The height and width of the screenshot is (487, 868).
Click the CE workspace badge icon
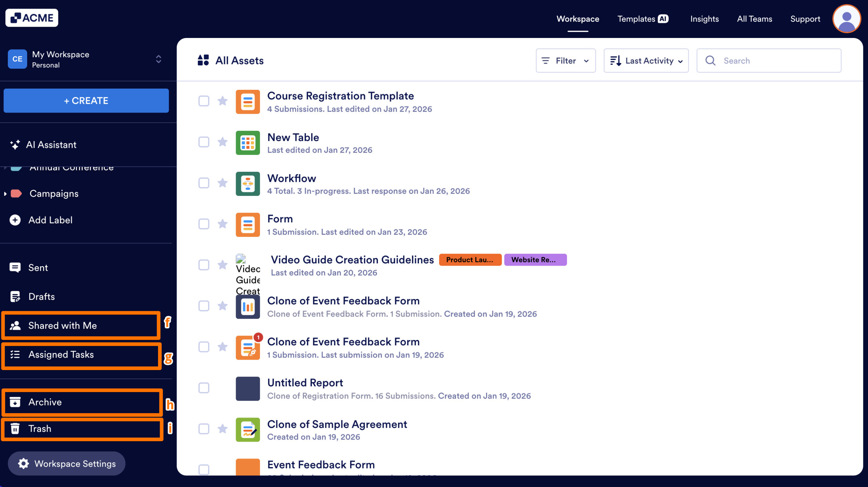pos(17,59)
